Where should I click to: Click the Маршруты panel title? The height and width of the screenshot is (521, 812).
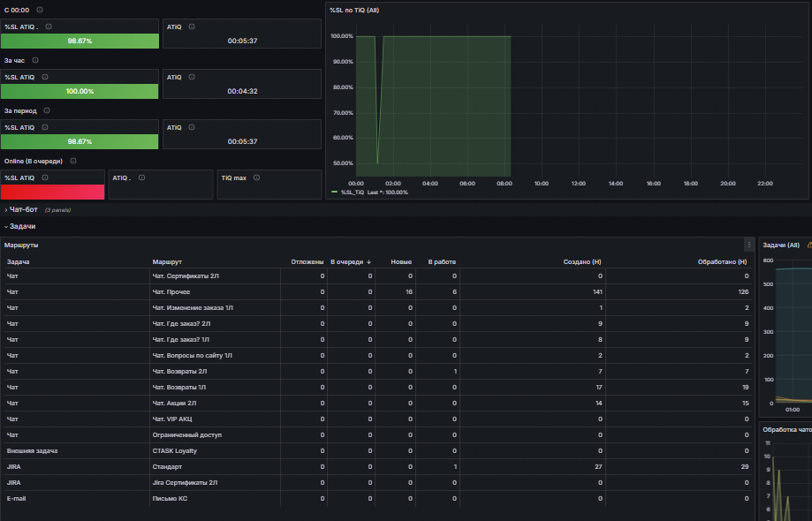(21, 245)
